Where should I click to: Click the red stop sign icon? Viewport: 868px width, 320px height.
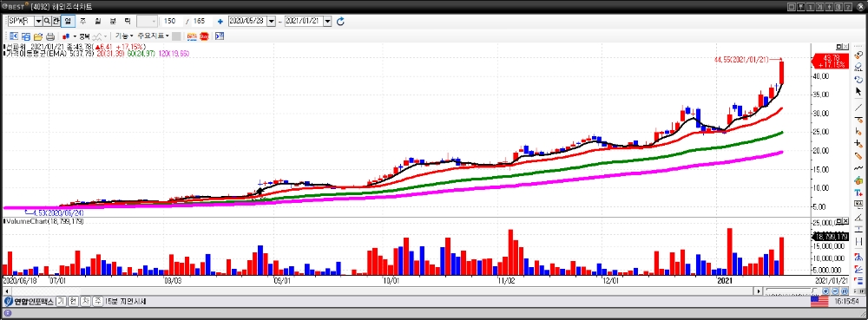[204, 36]
